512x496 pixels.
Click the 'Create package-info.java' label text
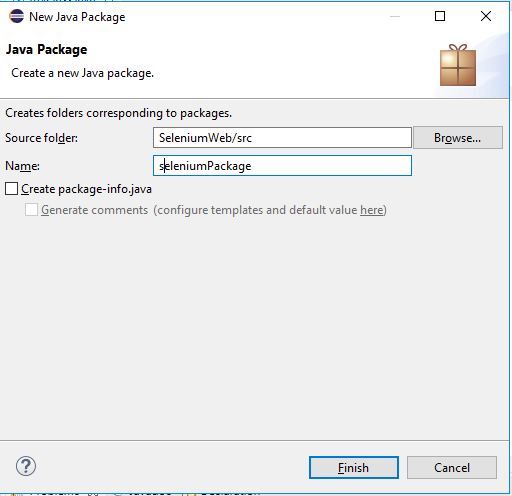(86, 189)
